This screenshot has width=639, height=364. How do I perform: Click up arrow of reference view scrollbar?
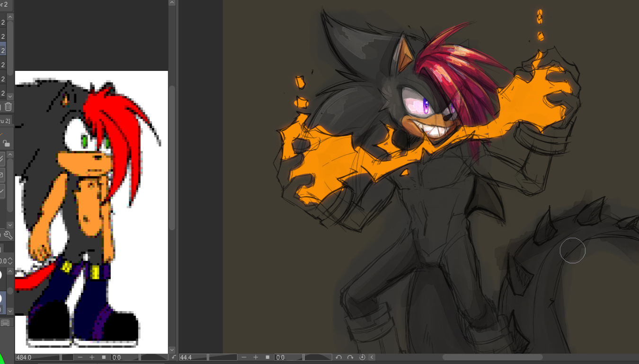(172, 3)
